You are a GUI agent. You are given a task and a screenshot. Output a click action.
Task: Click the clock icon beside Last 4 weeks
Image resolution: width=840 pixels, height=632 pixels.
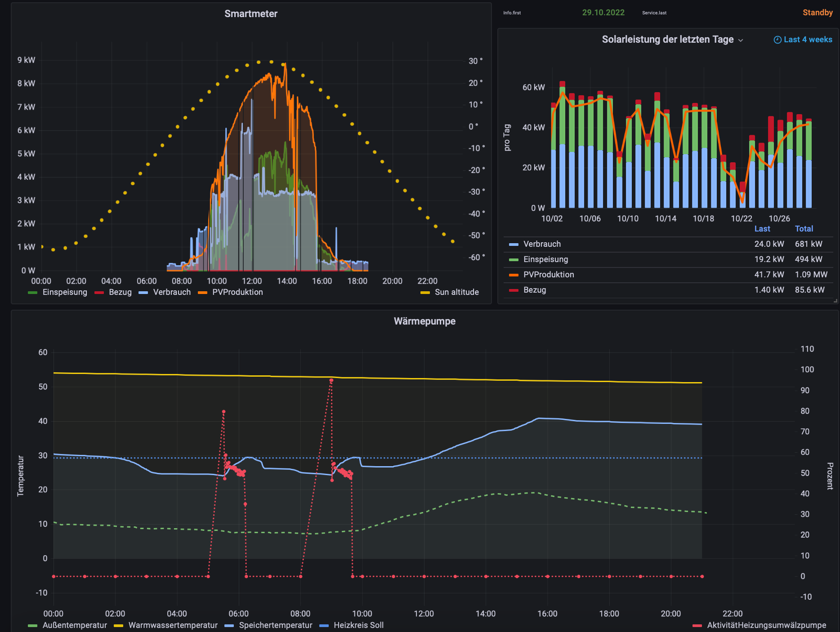click(x=777, y=40)
